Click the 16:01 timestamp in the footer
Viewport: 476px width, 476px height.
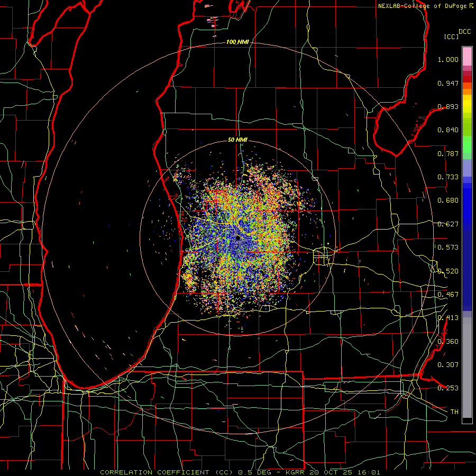coord(368,472)
